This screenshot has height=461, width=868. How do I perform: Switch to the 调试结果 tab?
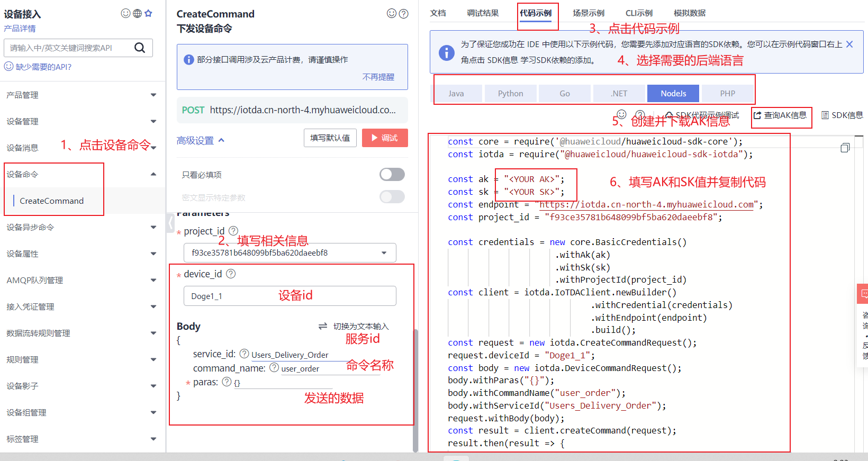tap(483, 13)
